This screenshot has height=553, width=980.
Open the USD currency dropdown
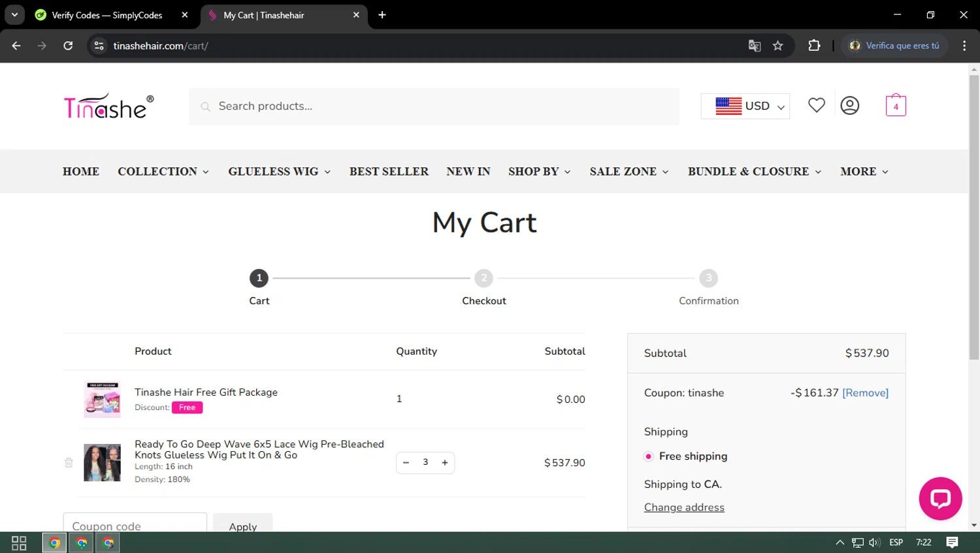pos(745,106)
